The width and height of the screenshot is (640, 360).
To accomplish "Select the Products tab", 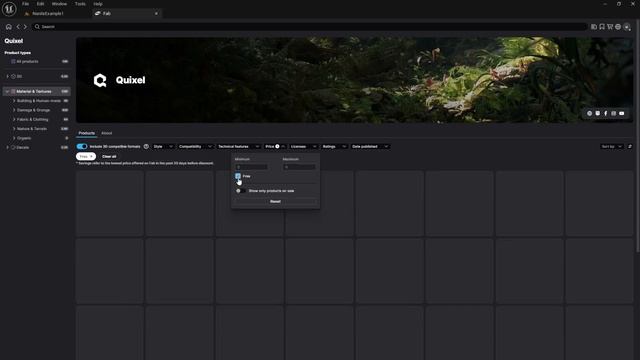I will 87,133.
